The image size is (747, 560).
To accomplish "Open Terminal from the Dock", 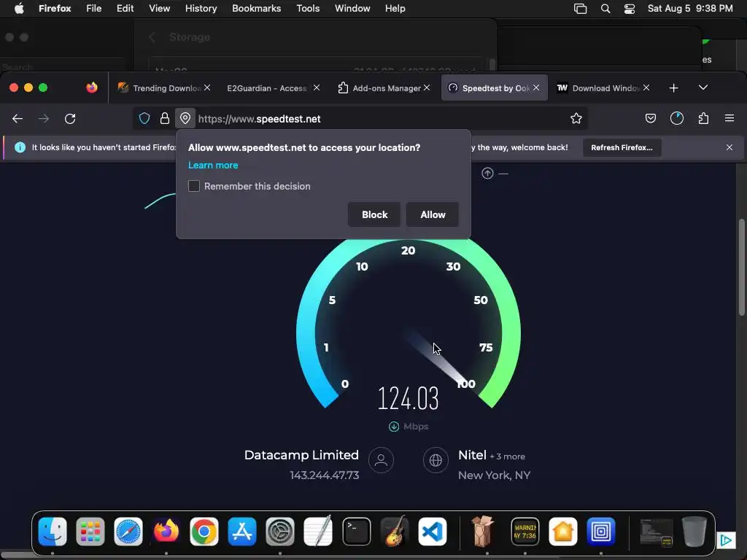I will pyautogui.click(x=356, y=532).
